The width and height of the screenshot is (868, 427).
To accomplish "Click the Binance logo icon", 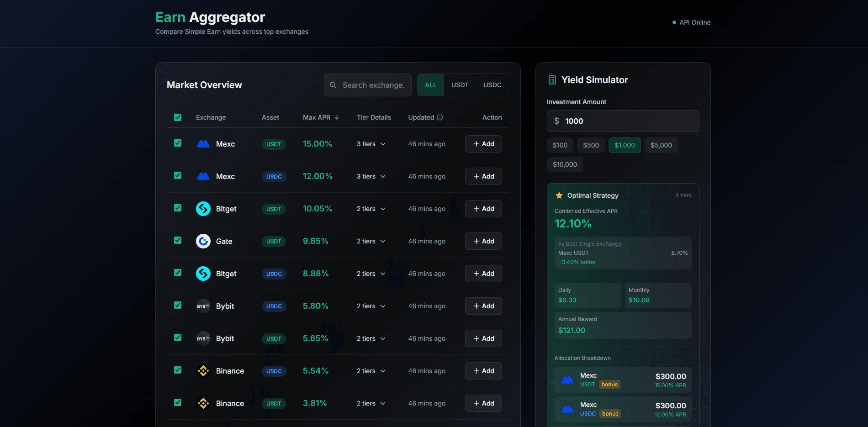I will tap(203, 371).
